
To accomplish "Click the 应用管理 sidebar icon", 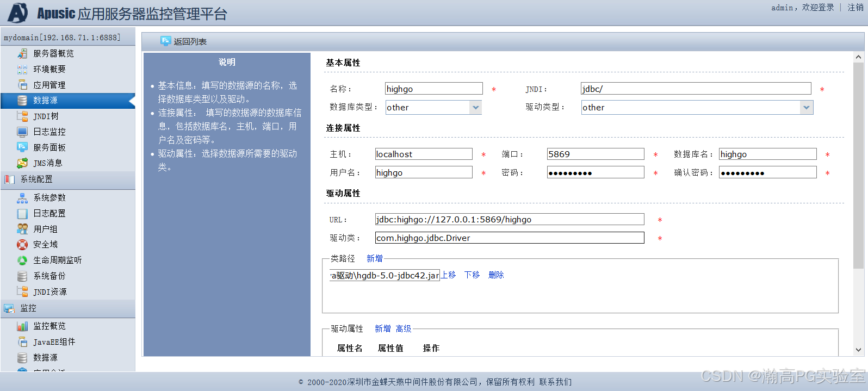I will pos(22,85).
